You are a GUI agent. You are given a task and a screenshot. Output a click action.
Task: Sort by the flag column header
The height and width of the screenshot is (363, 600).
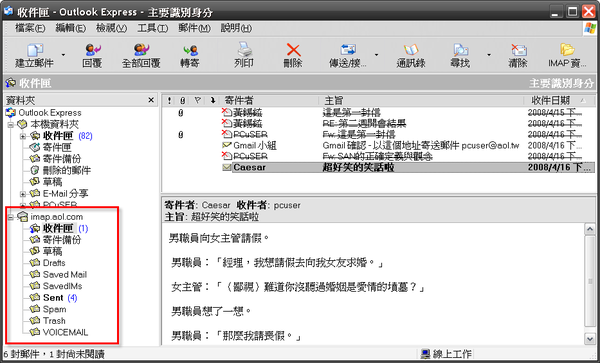(197, 101)
